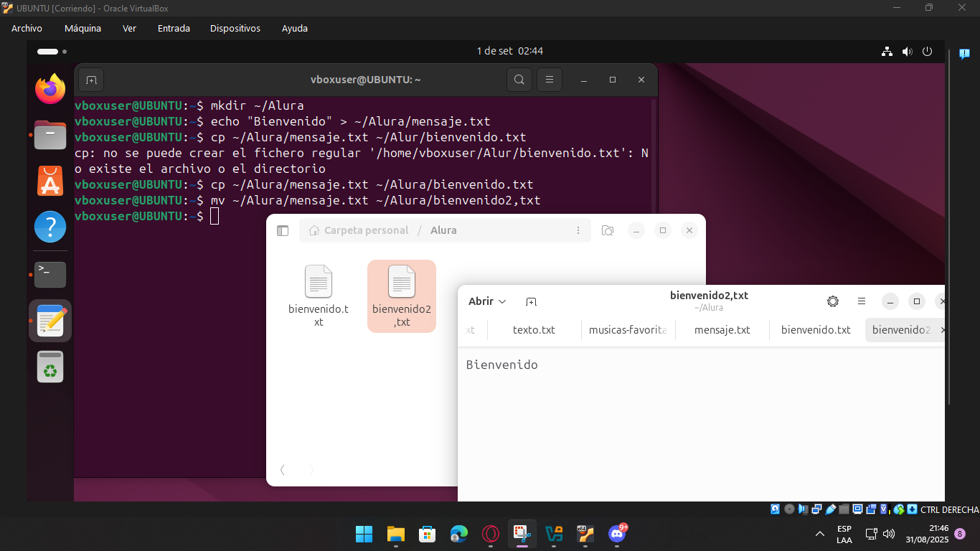Open the VirtualBox network adapters indicator
The width and height of the screenshot is (980, 551).
(x=816, y=509)
